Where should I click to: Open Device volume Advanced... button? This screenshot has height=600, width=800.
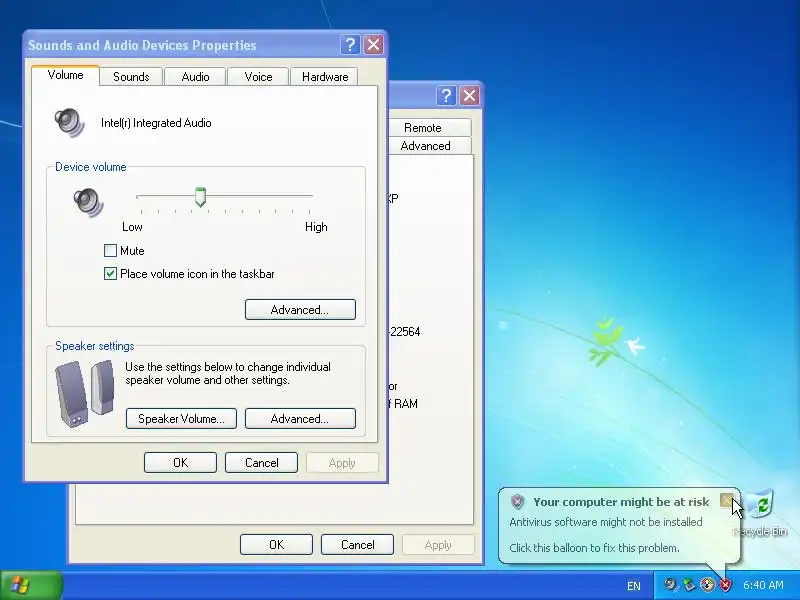[x=300, y=310]
